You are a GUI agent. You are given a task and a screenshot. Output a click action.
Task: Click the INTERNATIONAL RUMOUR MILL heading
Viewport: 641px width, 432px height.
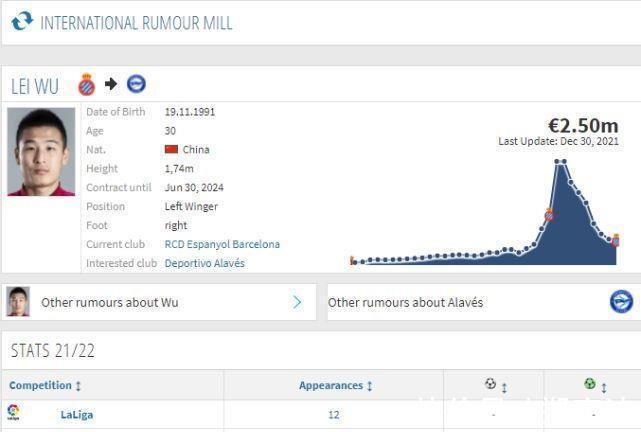click(136, 23)
